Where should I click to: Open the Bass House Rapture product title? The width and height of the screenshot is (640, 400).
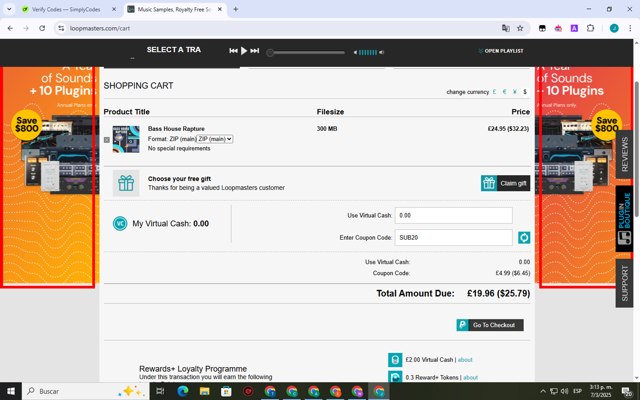[176, 129]
